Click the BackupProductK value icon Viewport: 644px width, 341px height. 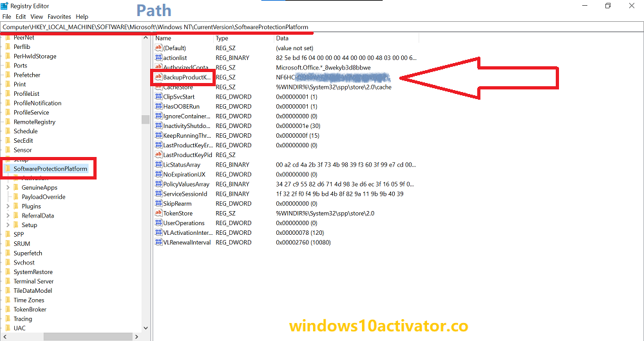(x=158, y=77)
